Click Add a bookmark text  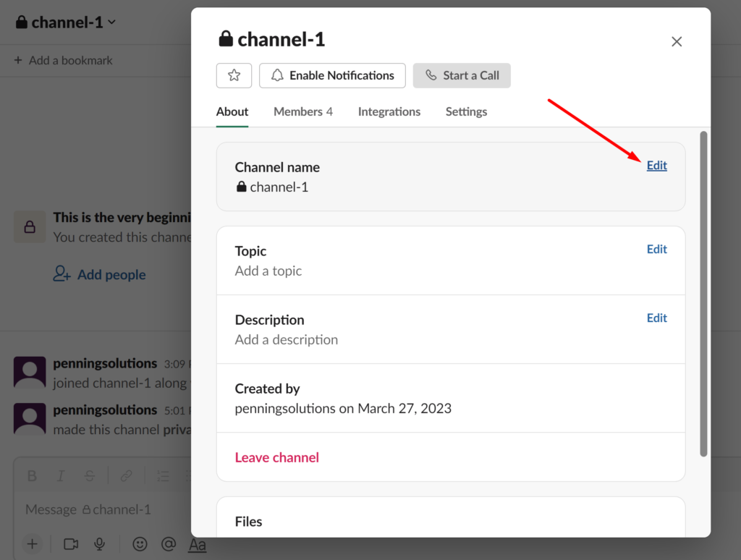70,61
